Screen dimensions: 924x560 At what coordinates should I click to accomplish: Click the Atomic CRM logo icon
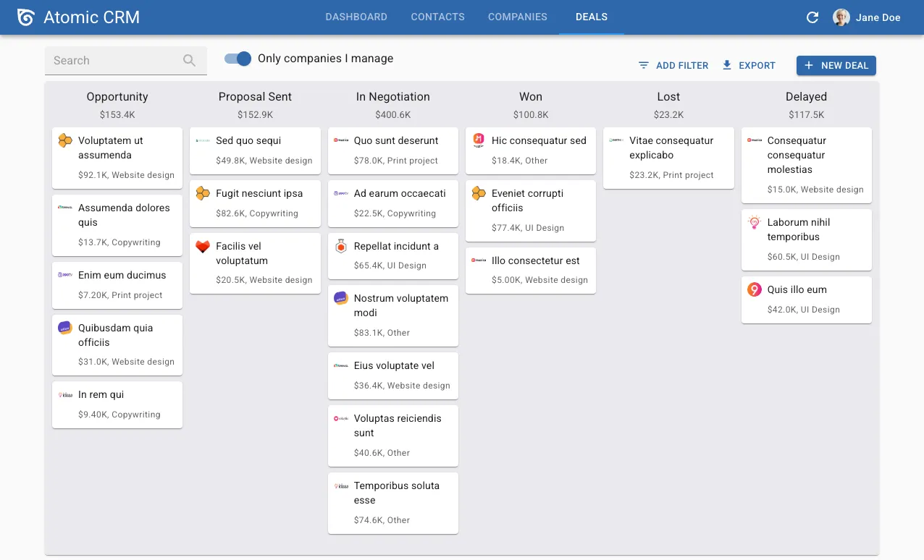[x=25, y=17]
